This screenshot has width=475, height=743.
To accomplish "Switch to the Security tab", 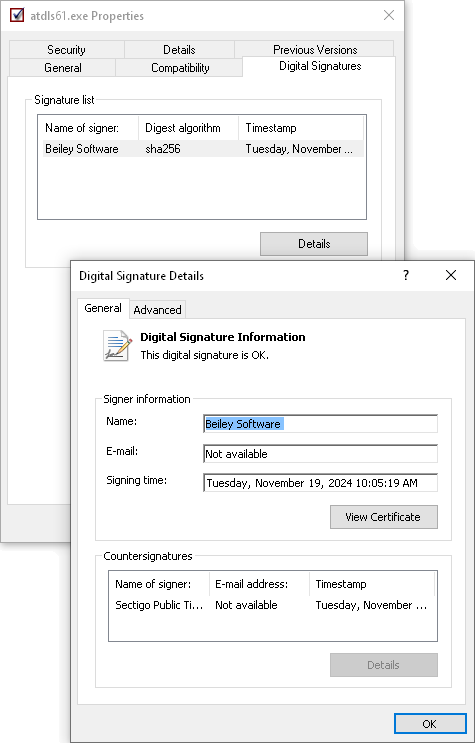I will (x=66, y=50).
